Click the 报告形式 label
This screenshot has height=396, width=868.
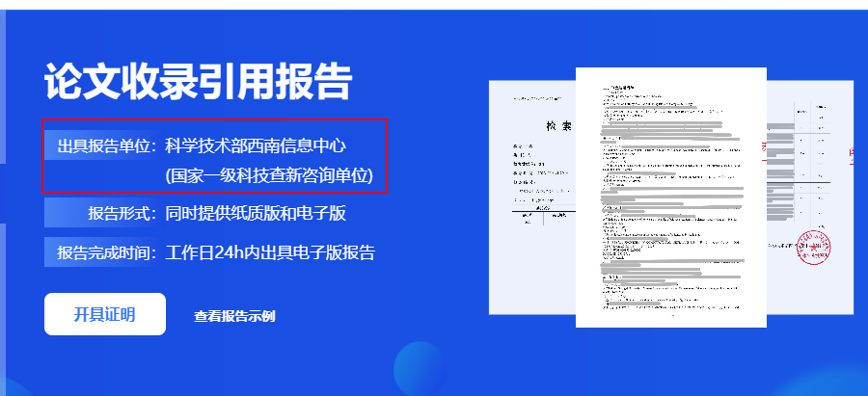pyautogui.click(x=122, y=214)
